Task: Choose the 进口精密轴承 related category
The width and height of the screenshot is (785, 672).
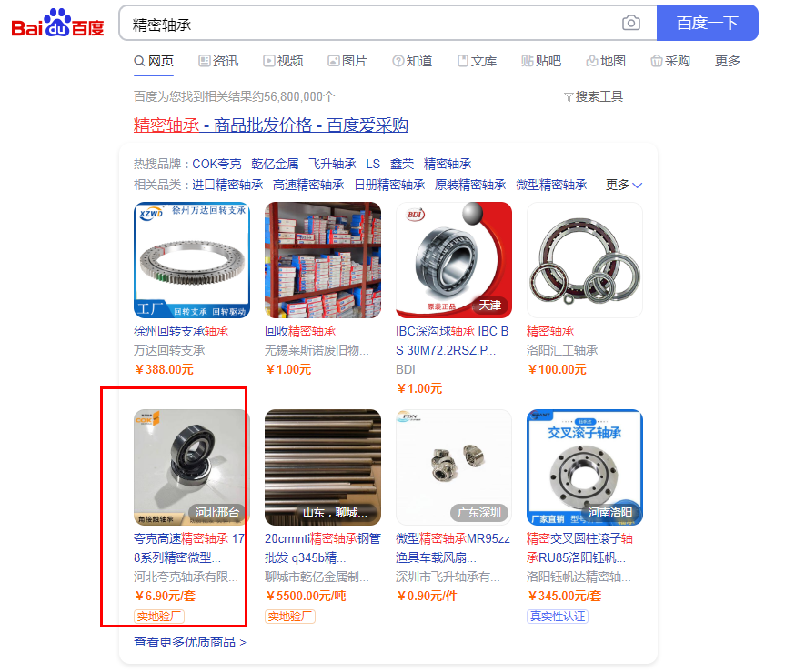Action: 227,185
